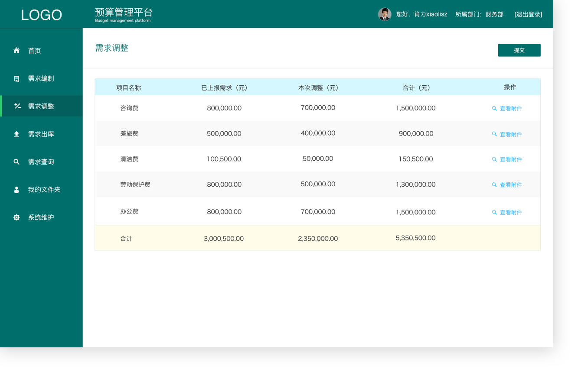Click the upload icon beside 需求出库
This screenshot has width=588, height=382.
click(x=16, y=134)
